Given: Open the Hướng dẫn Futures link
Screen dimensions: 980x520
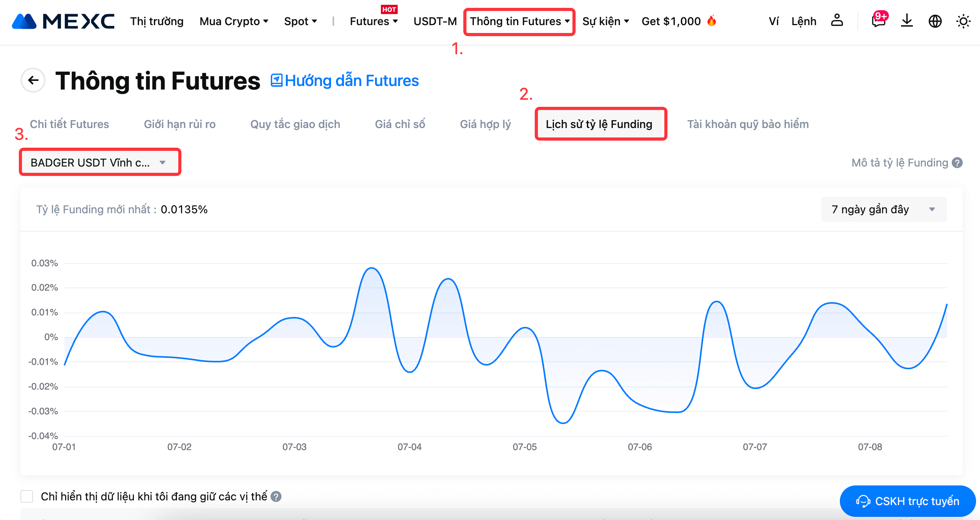Looking at the screenshot, I should coord(345,81).
